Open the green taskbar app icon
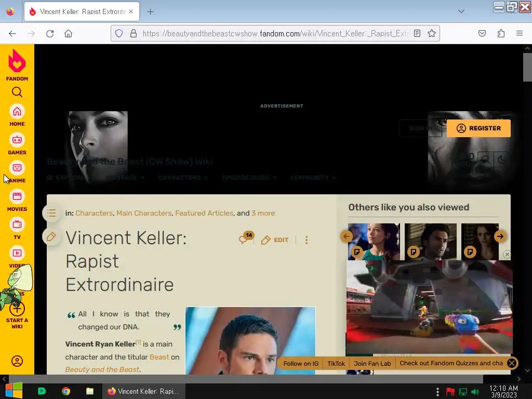The height and width of the screenshot is (399, 532). pyautogui.click(x=42, y=391)
